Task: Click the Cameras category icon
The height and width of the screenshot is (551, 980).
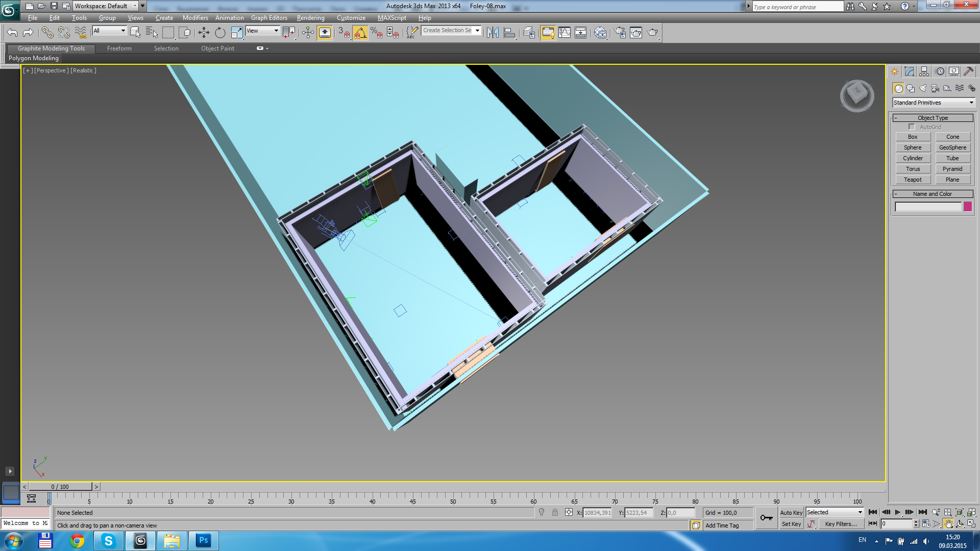Action: [935, 88]
